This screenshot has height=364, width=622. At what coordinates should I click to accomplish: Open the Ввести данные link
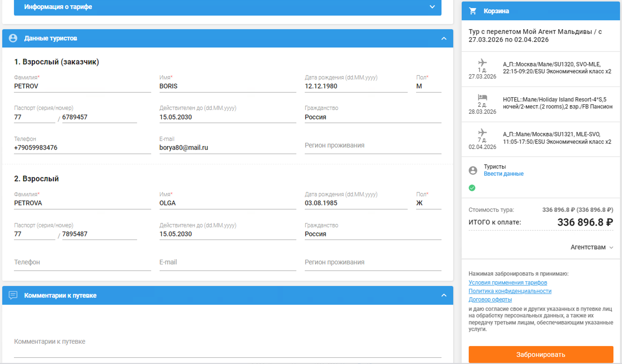503,174
